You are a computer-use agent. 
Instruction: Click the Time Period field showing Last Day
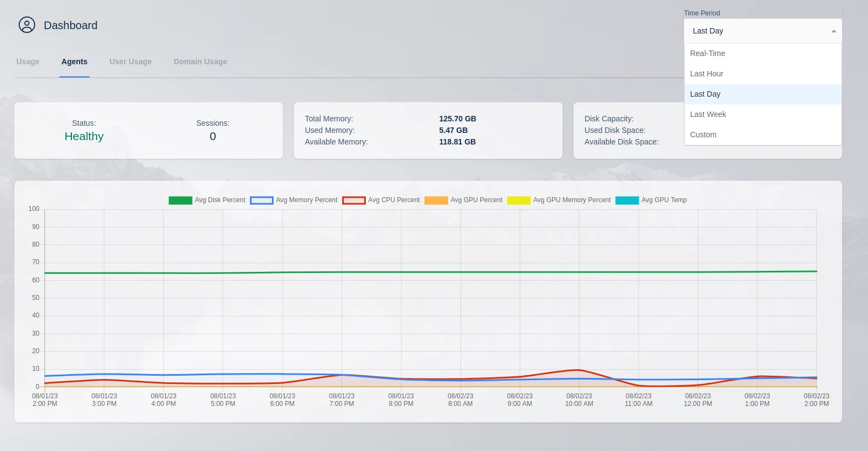click(758, 31)
